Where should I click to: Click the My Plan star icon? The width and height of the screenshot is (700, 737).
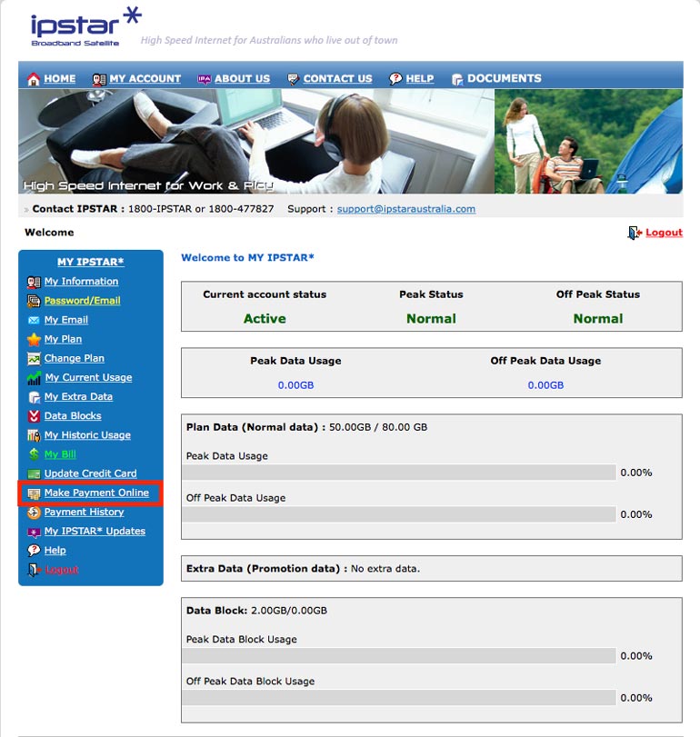[34, 339]
